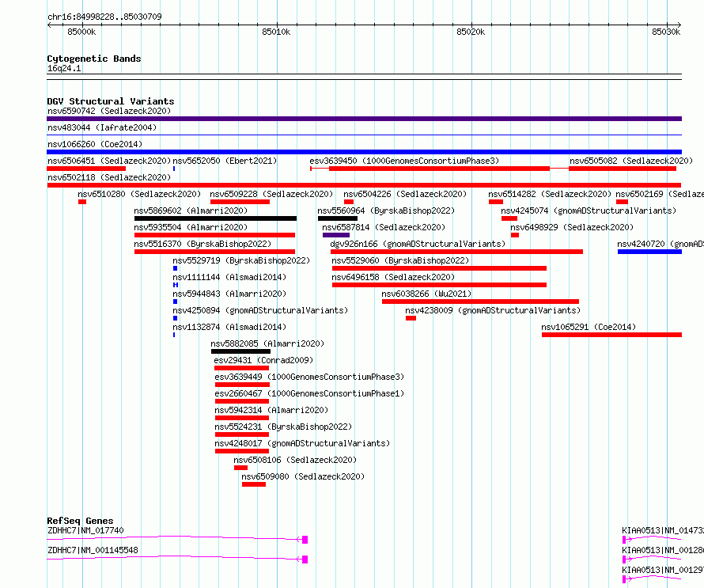This screenshot has height=588, width=704.
Task: Open dgv926n166 (gnomADStructuralVariants) label
Action: (x=418, y=244)
